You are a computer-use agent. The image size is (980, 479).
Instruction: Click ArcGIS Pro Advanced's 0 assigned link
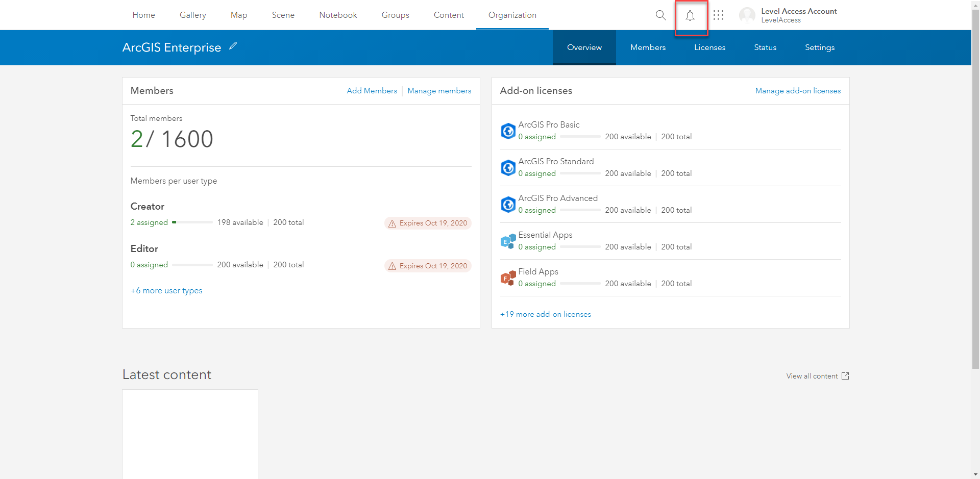537,210
